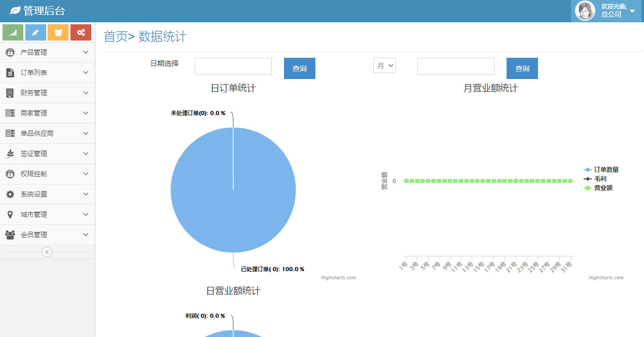
Task: Click the server icon next to 商家管理
Action: pos(10,113)
